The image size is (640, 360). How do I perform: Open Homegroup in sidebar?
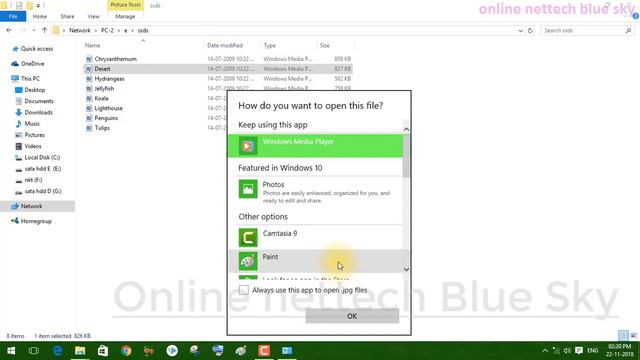coord(36,221)
